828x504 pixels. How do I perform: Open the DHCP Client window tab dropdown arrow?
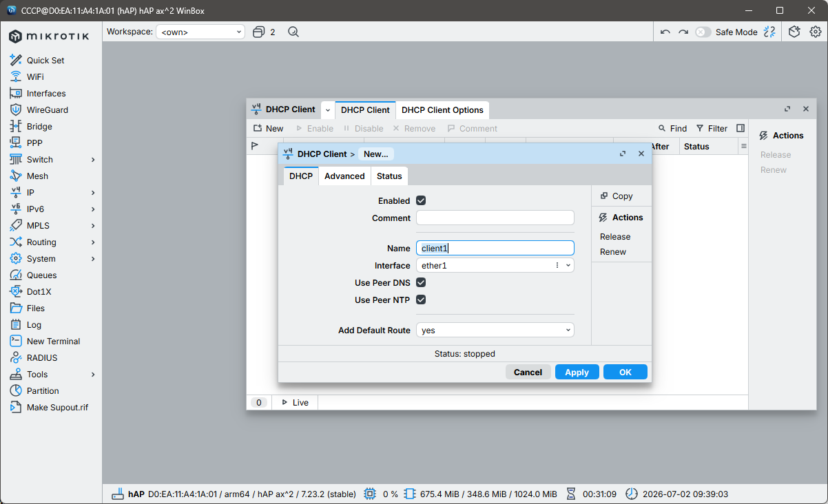(328, 109)
